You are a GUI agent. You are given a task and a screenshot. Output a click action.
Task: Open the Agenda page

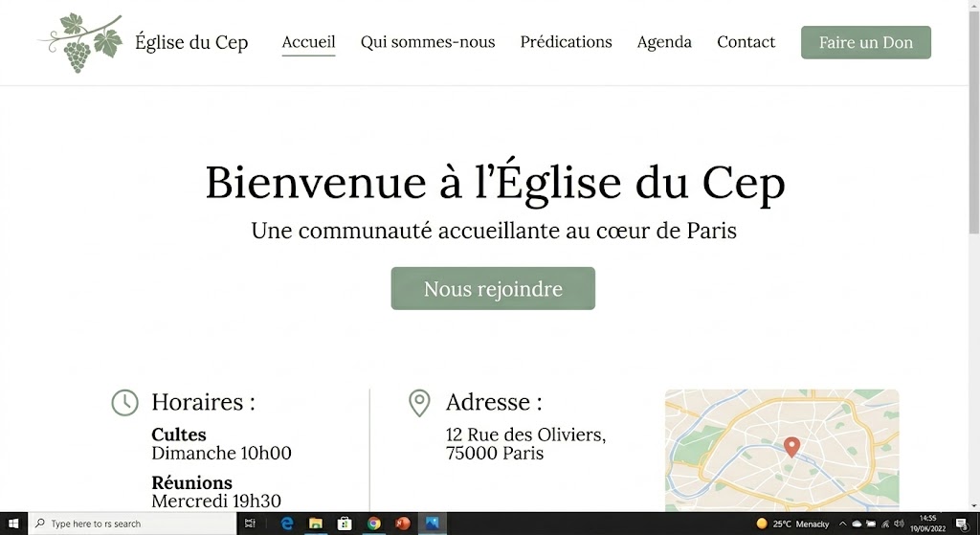[x=664, y=42]
